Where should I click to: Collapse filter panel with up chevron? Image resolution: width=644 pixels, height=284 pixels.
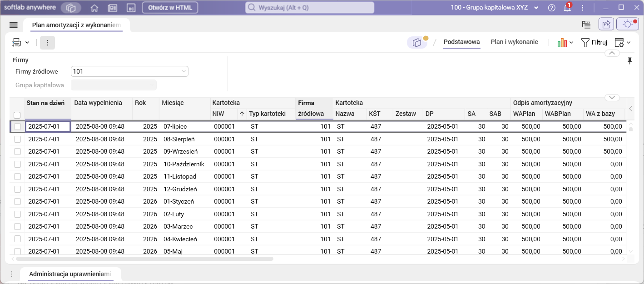612,53
